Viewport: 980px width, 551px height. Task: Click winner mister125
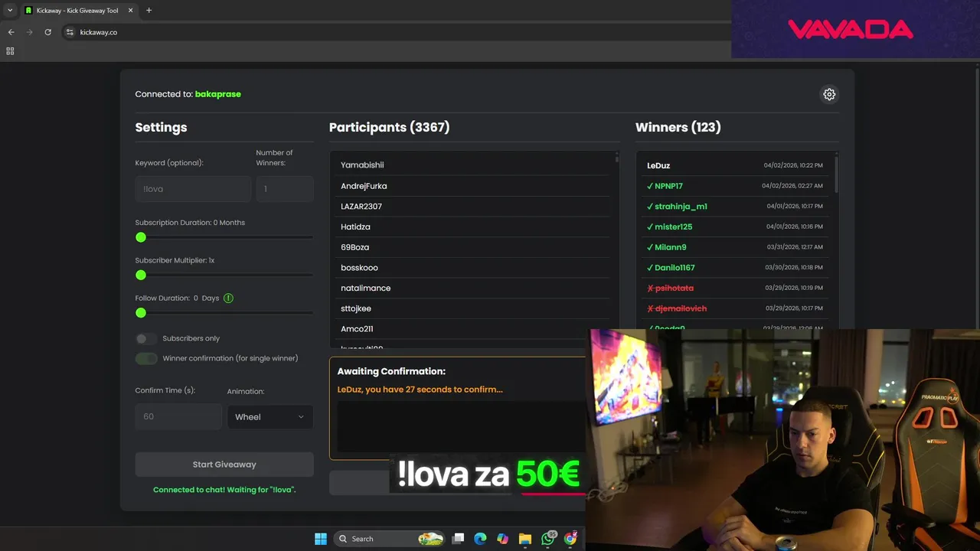673,227
